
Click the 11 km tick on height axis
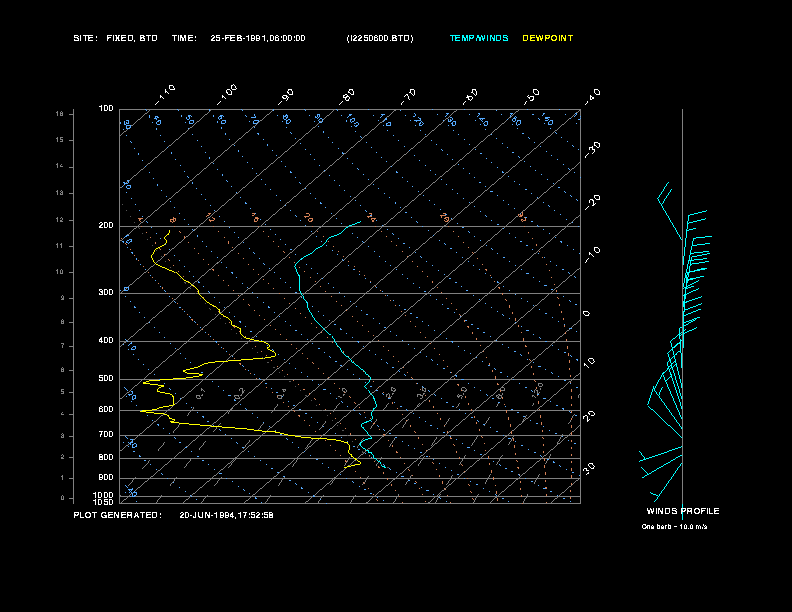60,246
